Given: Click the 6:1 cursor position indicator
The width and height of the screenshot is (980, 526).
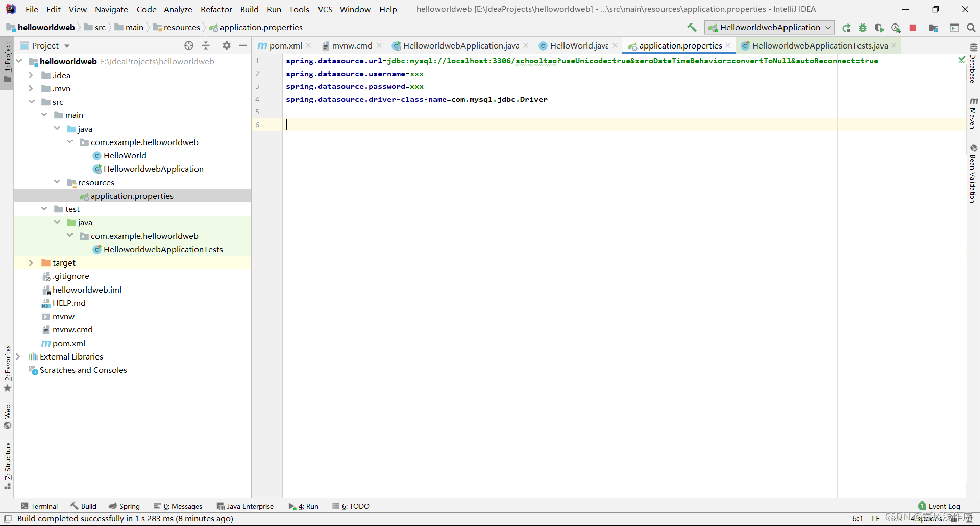Looking at the screenshot, I should [x=857, y=519].
